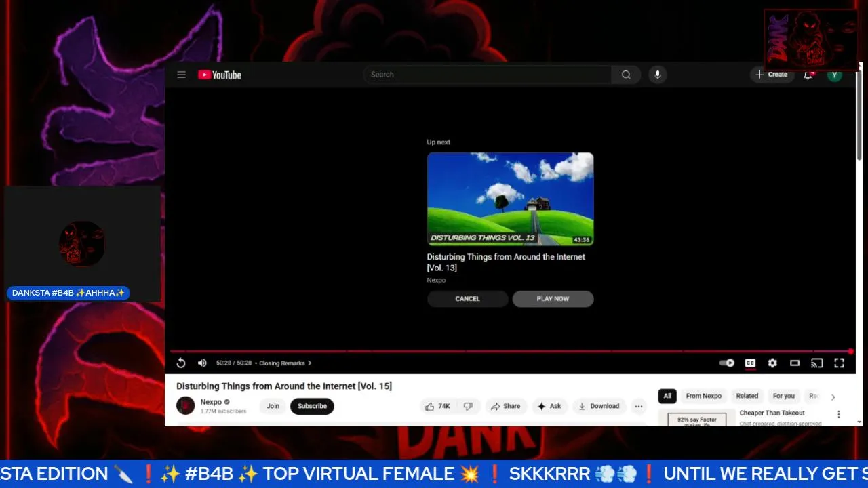Toggle closed captions

[x=750, y=363]
